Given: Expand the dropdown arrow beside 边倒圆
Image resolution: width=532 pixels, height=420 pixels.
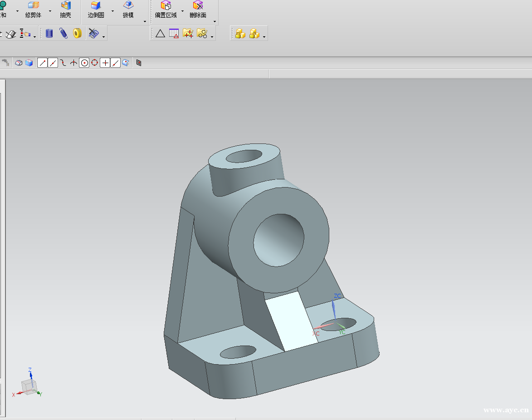Looking at the screenshot, I should tap(112, 10).
